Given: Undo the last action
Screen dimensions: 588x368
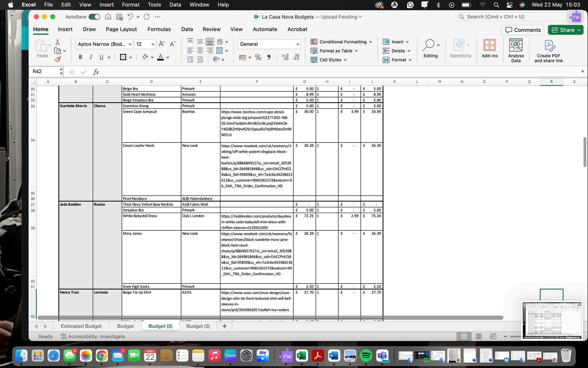Looking at the screenshot, I should pyautogui.click(x=130, y=17).
